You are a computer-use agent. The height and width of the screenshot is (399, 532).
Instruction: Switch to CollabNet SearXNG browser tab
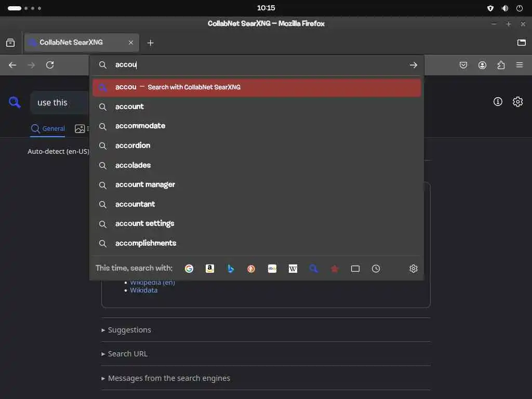pos(82,43)
